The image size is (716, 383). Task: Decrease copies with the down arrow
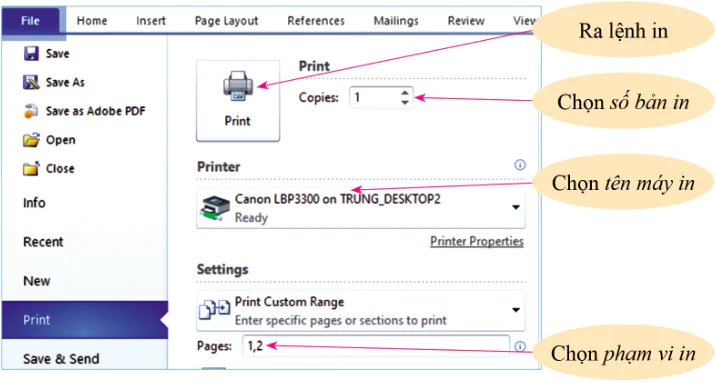pos(405,102)
